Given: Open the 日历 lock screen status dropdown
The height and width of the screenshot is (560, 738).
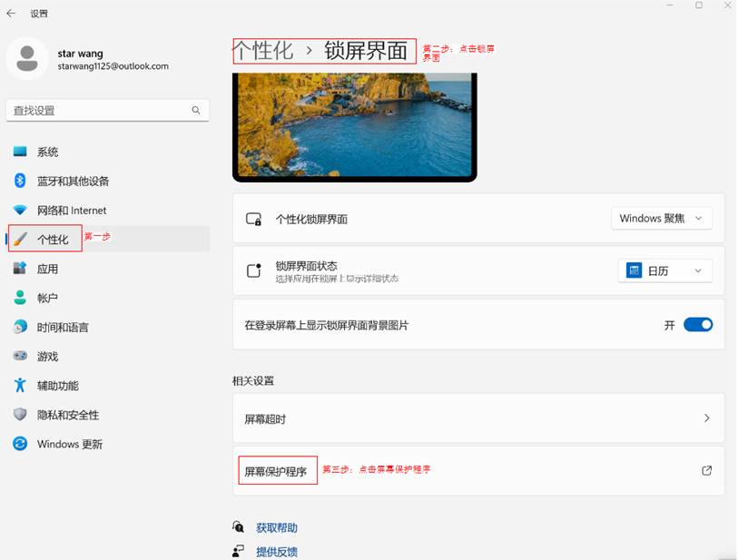Looking at the screenshot, I should click(664, 270).
